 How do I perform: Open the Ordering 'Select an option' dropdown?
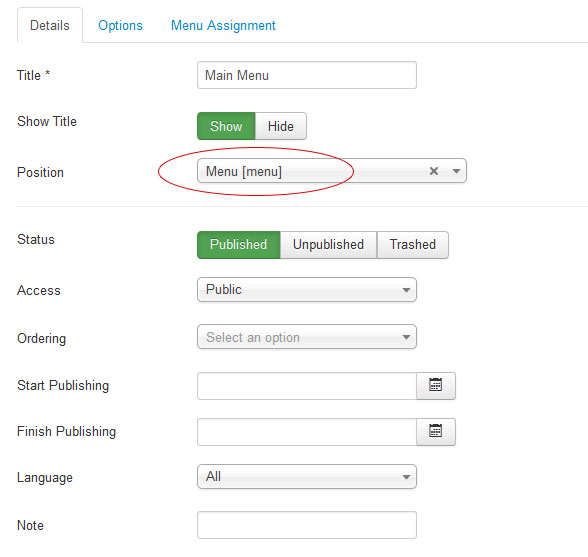pos(307,337)
